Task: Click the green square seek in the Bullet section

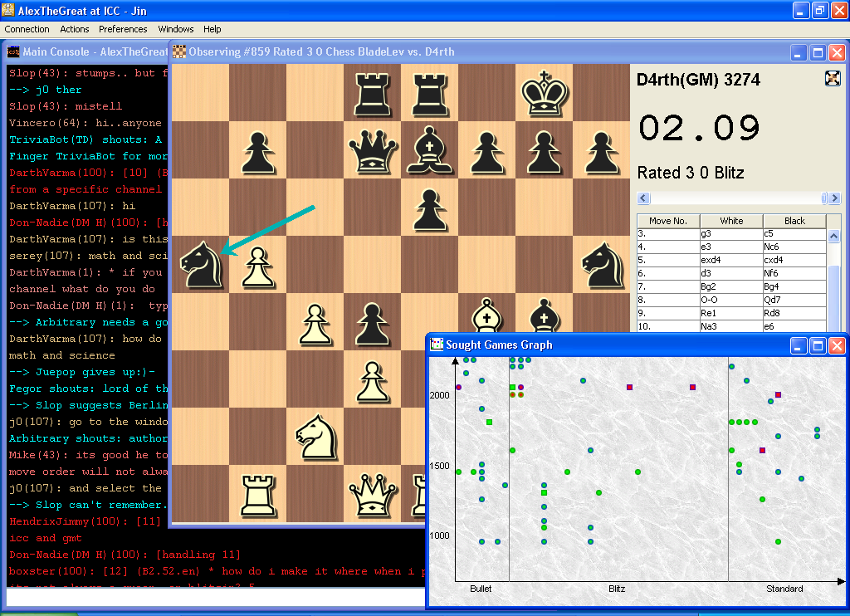Action: [490, 423]
